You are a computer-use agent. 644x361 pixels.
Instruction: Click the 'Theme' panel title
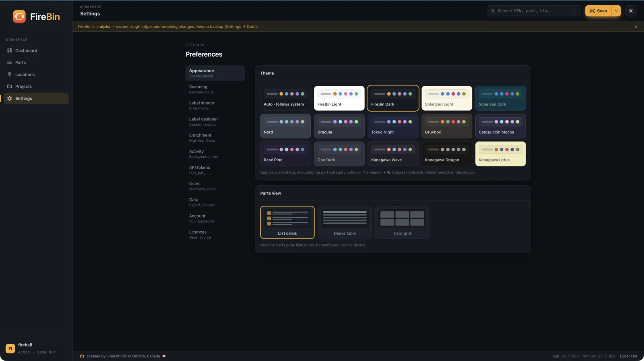267,73
